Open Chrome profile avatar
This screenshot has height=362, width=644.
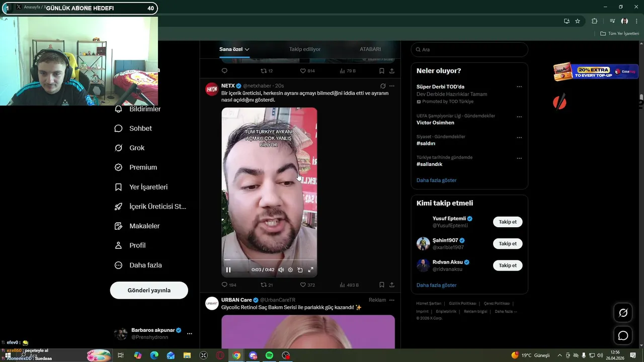pyautogui.click(x=624, y=21)
